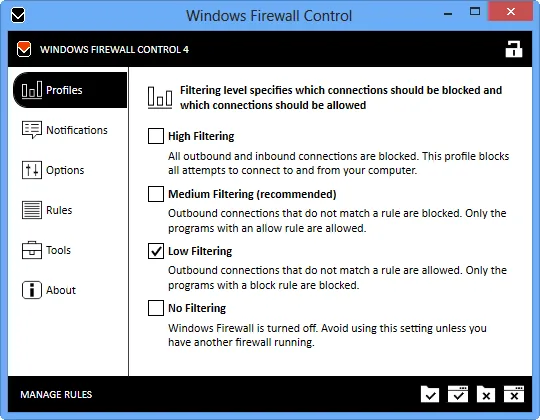Click the Options sliders icon
Viewport: 540px width, 420px height.
(x=32, y=170)
